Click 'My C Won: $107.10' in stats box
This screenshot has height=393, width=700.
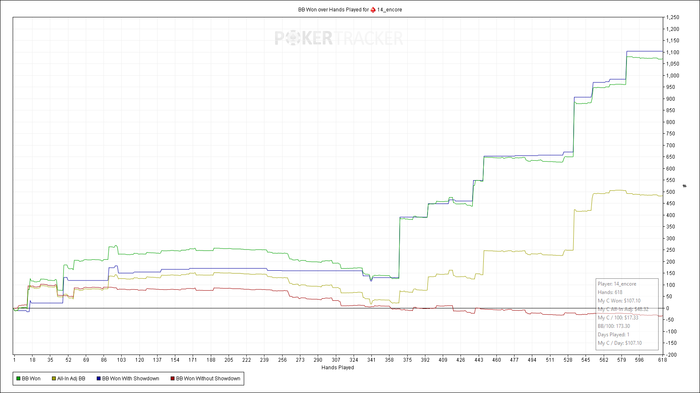pos(619,301)
